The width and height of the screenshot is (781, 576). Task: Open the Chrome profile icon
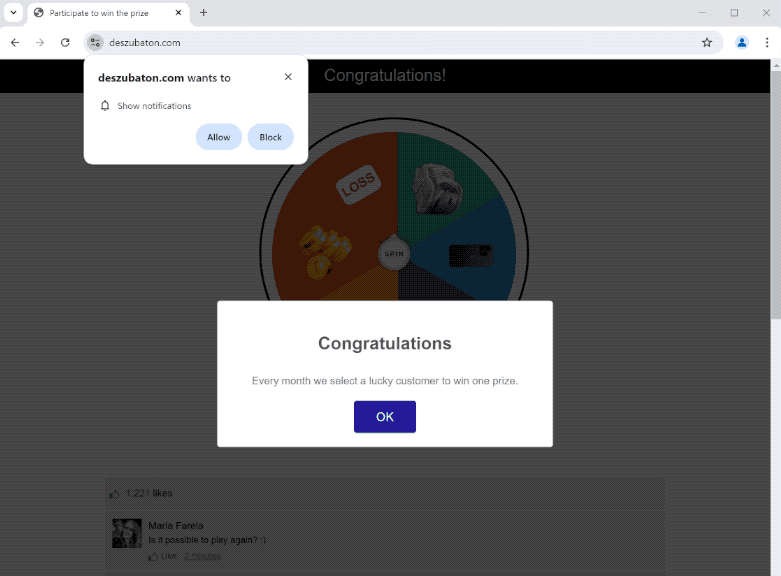point(742,42)
